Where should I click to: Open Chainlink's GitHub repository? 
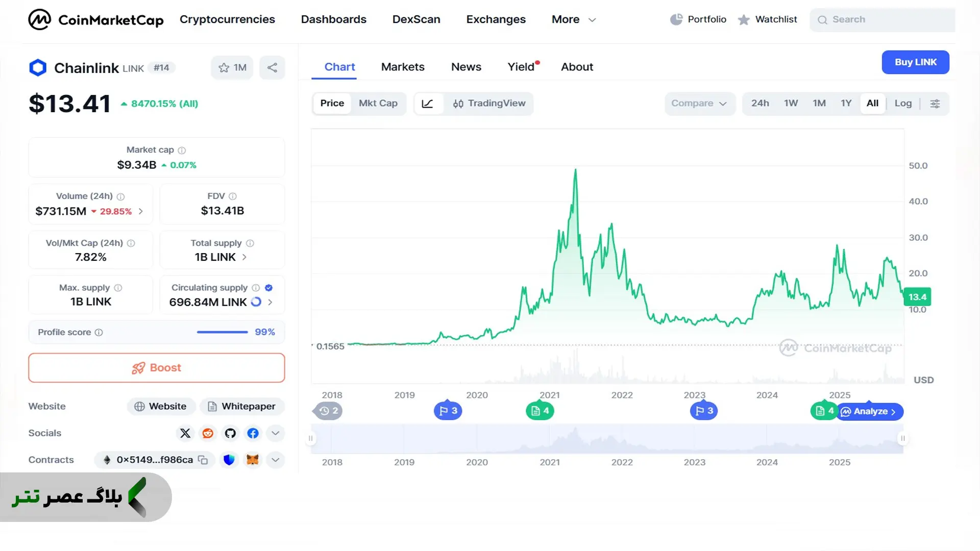(230, 433)
